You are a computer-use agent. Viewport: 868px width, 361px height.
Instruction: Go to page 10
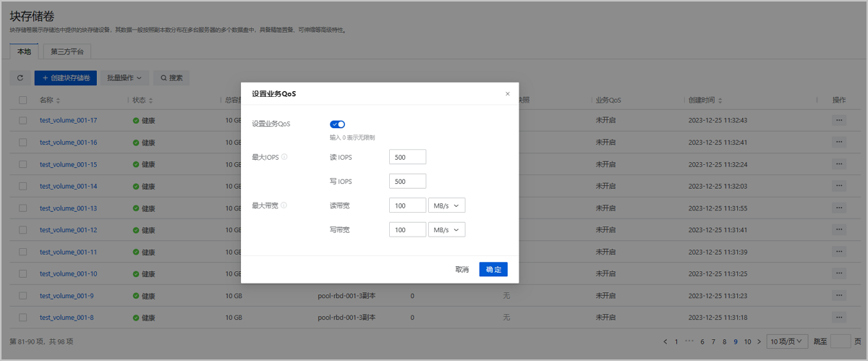748,341
